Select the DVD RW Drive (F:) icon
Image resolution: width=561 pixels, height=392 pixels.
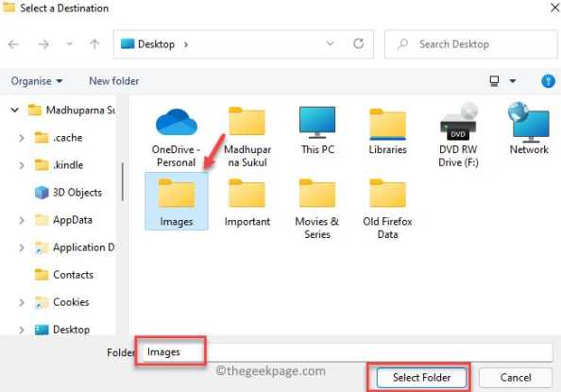[x=459, y=122]
